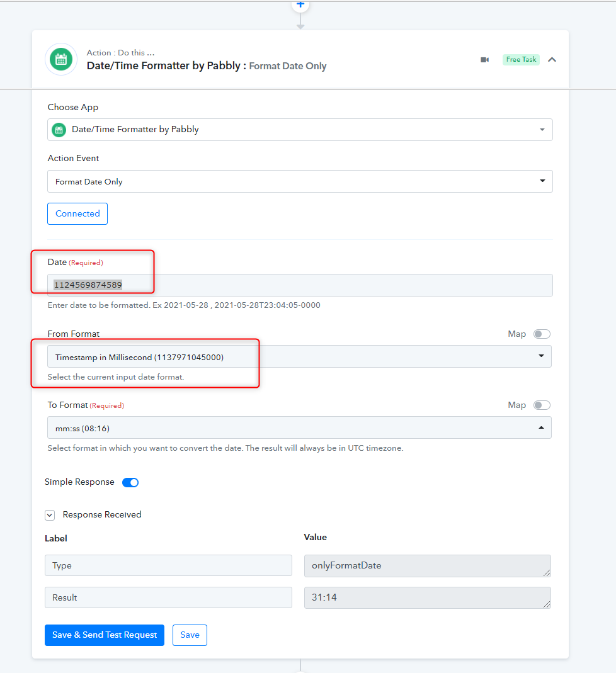Click the small calendar icon in Choose App field

click(59, 130)
